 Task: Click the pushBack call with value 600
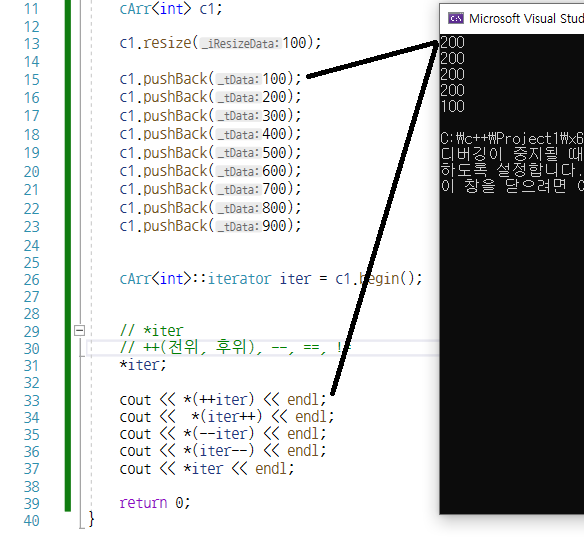(x=210, y=171)
